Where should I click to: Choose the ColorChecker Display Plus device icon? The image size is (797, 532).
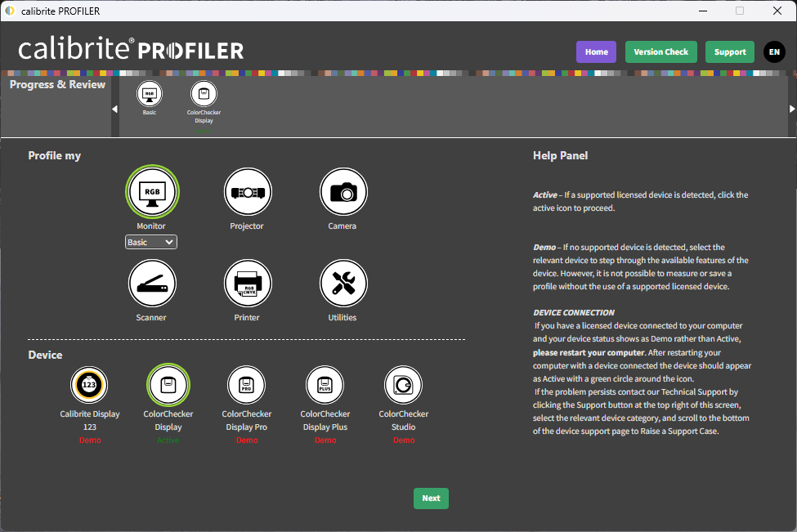325,385
